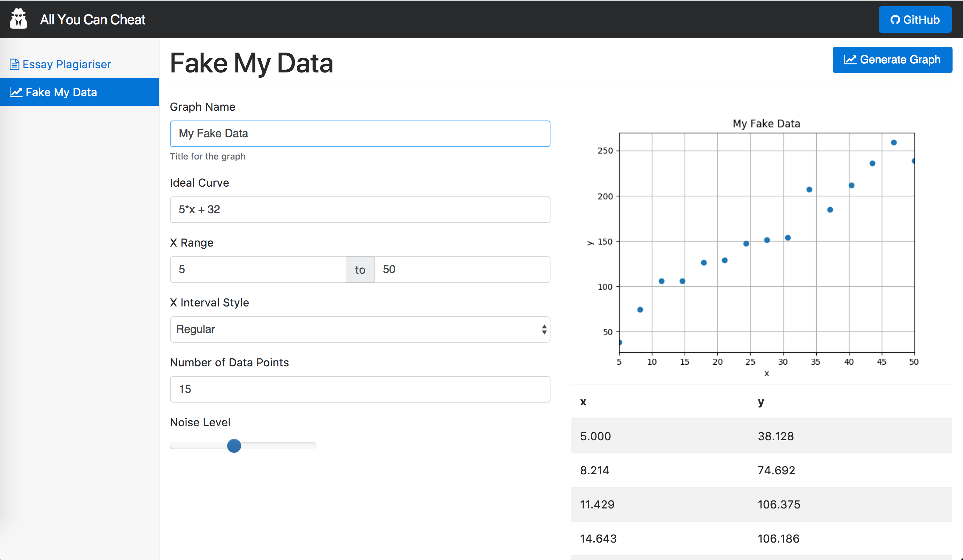This screenshot has width=963, height=560.
Task: Click the All You Can Cheat title
Action: coord(92,20)
